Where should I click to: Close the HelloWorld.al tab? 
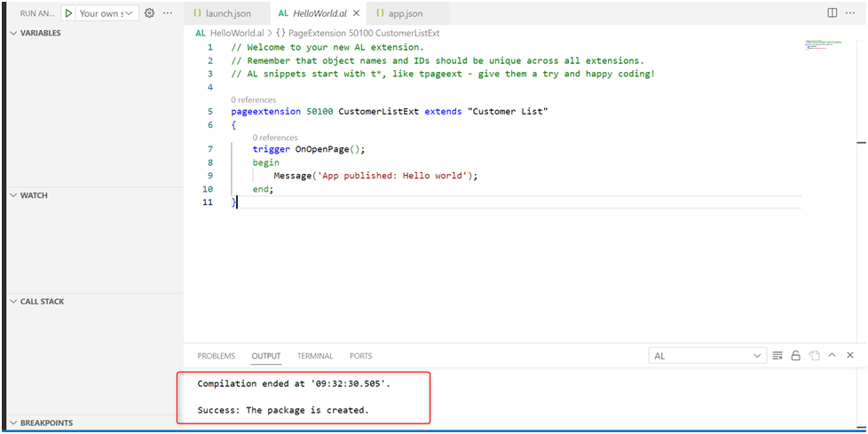[355, 13]
